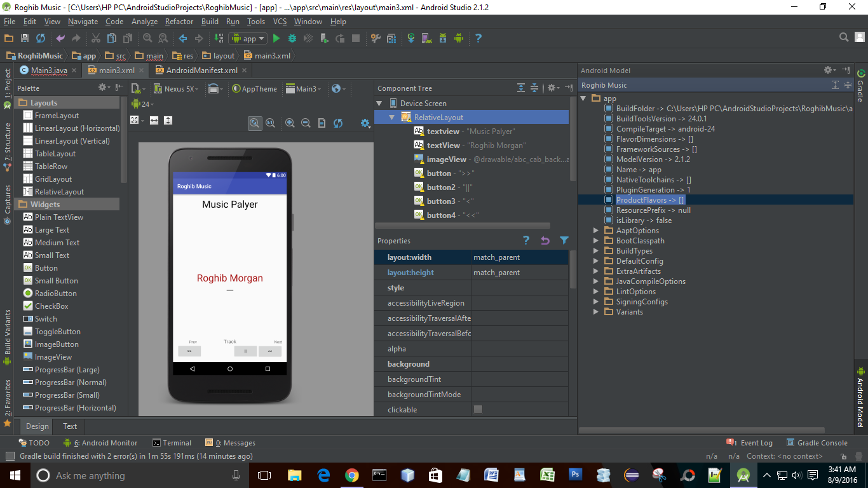Start debugging with the bug icon

(292, 39)
